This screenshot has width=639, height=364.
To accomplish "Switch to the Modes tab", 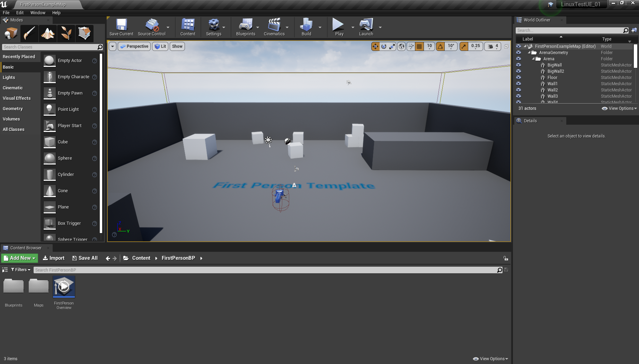I will tap(16, 20).
